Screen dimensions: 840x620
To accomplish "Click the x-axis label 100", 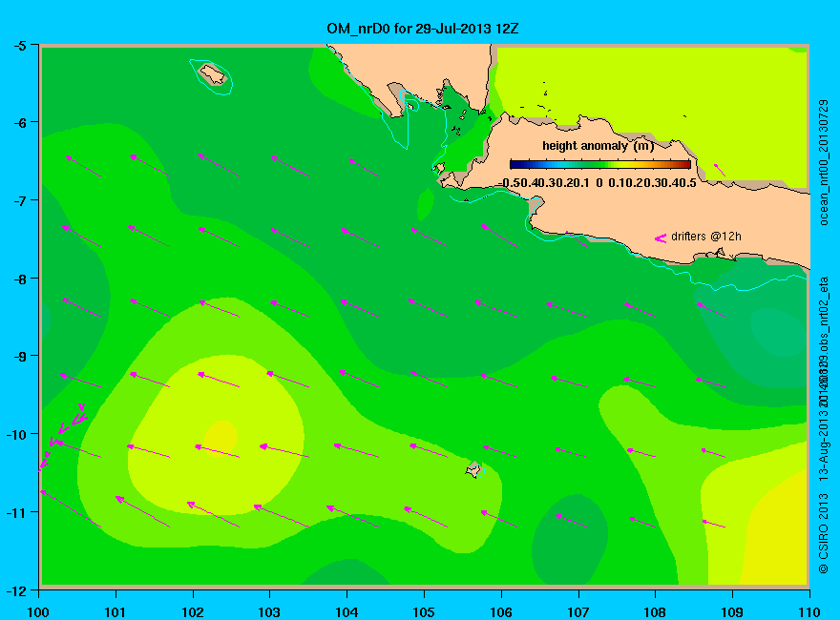I will 38,612.
